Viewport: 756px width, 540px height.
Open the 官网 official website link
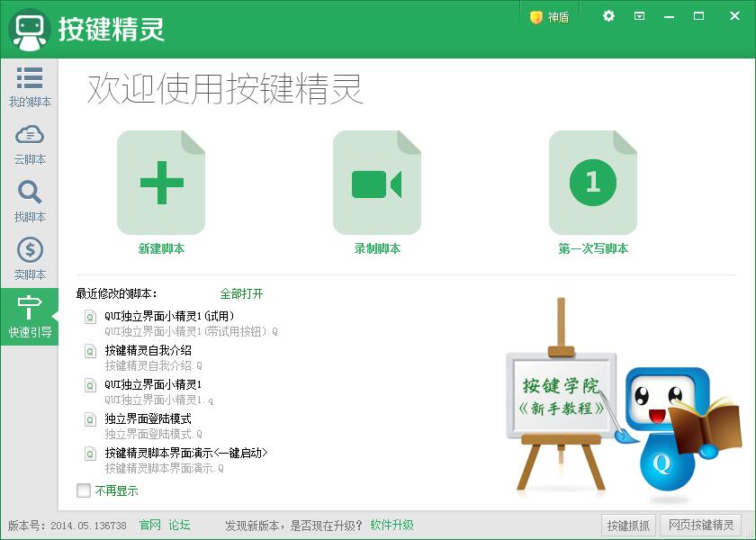point(149,526)
